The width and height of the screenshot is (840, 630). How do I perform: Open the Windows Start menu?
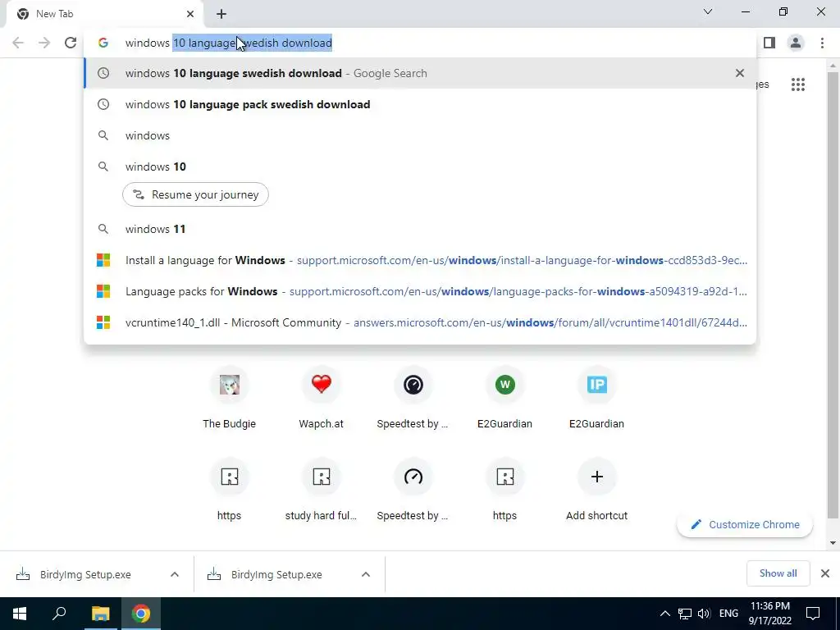pos(20,614)
